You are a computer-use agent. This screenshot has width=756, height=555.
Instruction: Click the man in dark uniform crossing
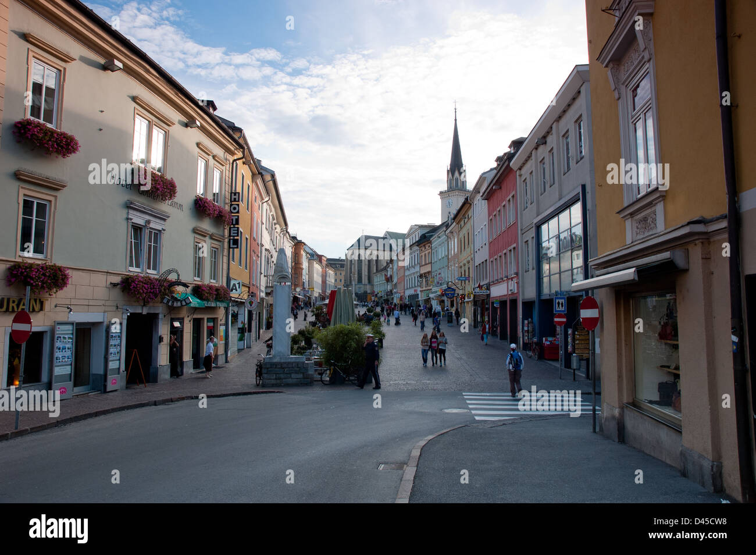pos(370,361)
